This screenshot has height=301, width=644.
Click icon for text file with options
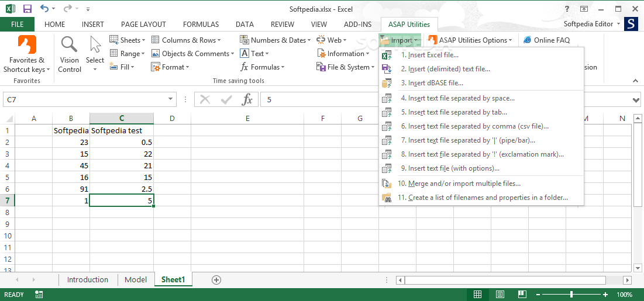[x=387, y=168]
